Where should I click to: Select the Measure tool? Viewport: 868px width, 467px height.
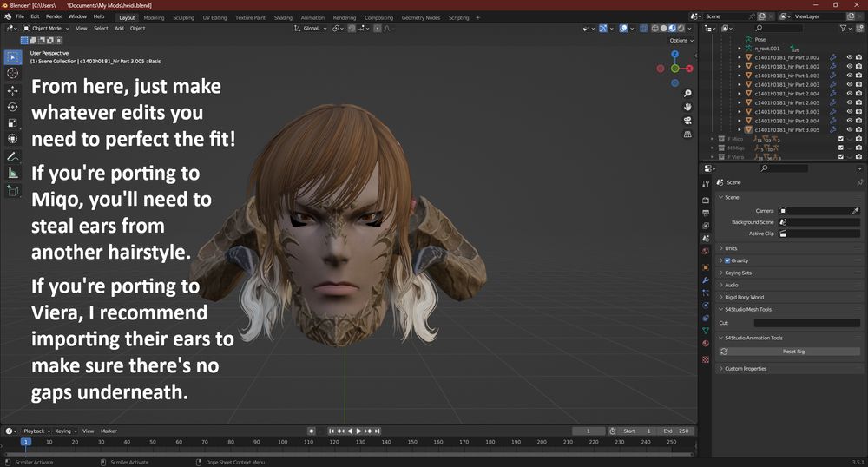pos(13,174)
